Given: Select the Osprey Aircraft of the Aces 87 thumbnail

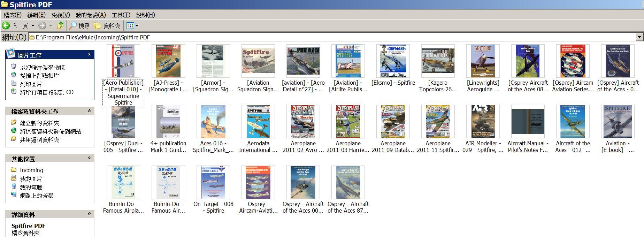Looking at the screenshot, I should 348,182.
